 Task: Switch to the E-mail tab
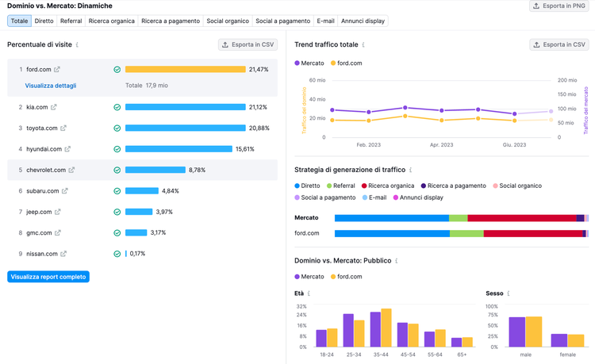tap(325, 21)
